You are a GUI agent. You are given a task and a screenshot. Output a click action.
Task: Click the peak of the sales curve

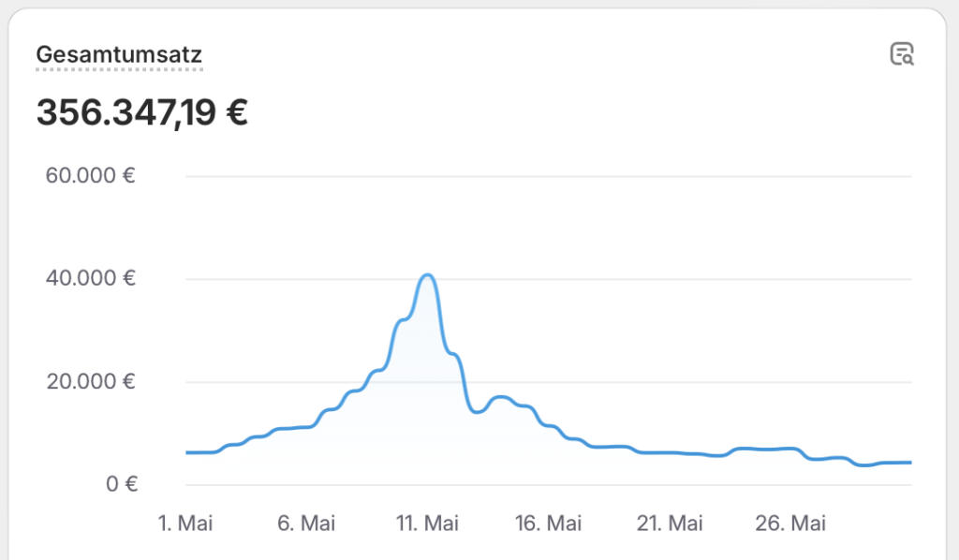pyautogui.click(x=427, y=275)
